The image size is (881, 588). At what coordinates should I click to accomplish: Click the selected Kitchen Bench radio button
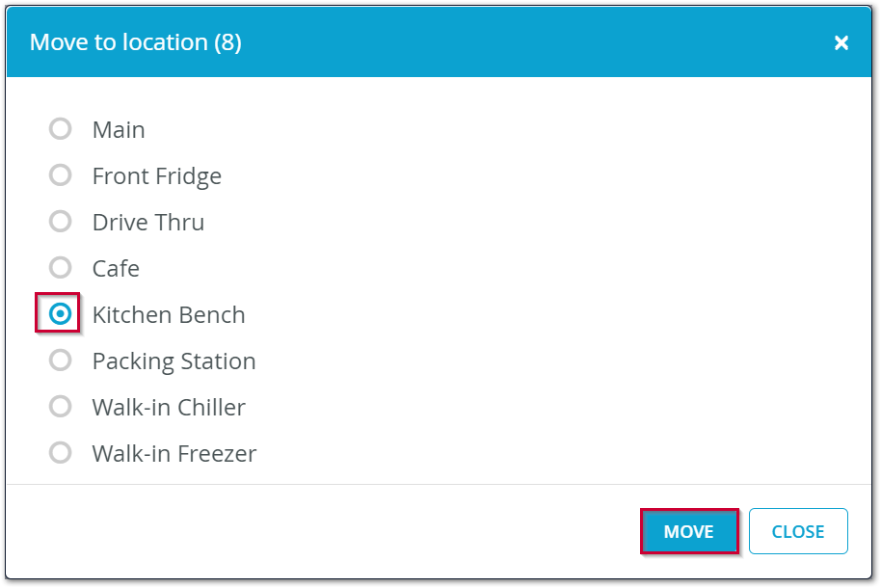pyautogui.click(x=61, y=314)
